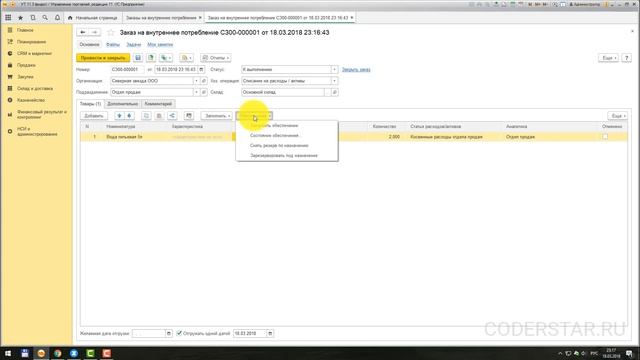
Task: Open Главное section in sidebar
Action: point(25,30)
